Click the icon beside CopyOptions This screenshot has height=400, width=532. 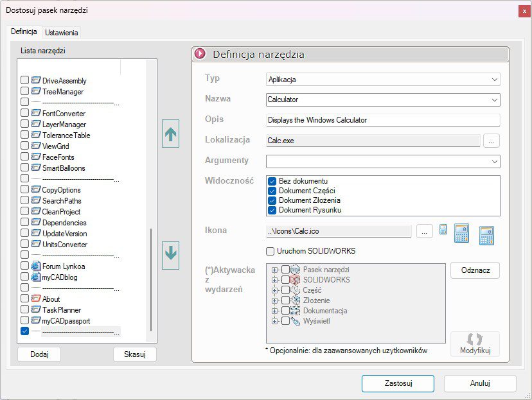[x=35, y=189]
